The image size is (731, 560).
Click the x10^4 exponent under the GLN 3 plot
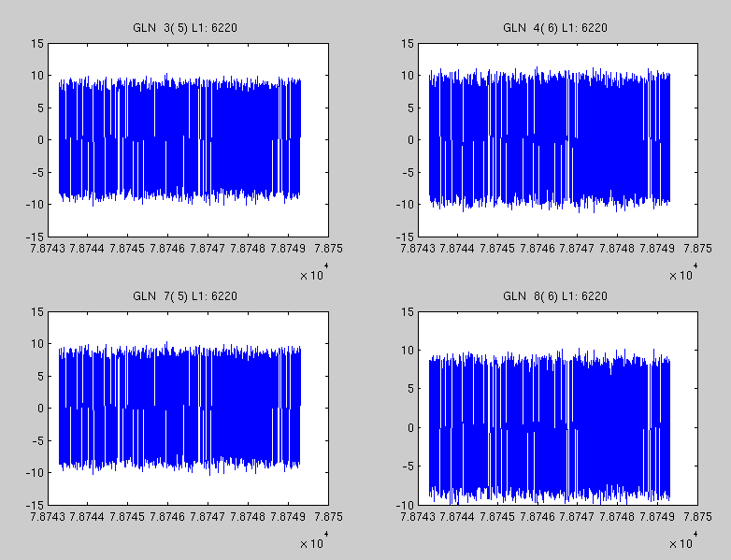point(313,274)
